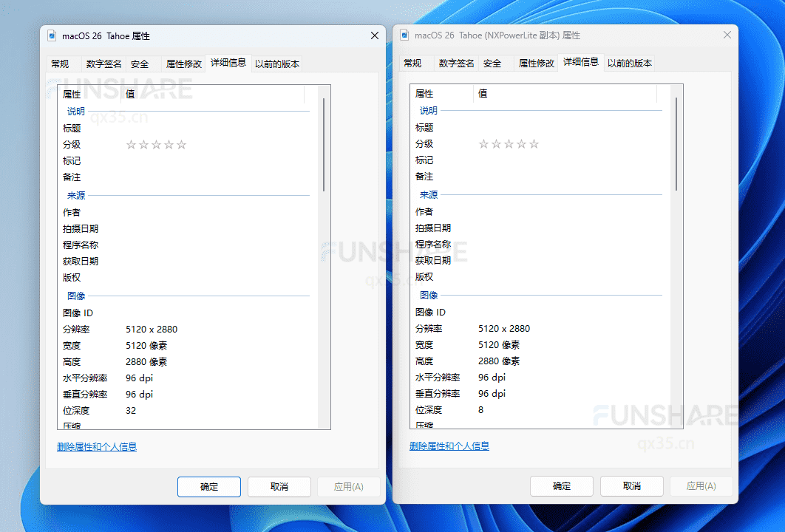Viewport: 785px width, 532px height.
Task: Set 分级 to five stars in left window
Action: click(182, 145)
